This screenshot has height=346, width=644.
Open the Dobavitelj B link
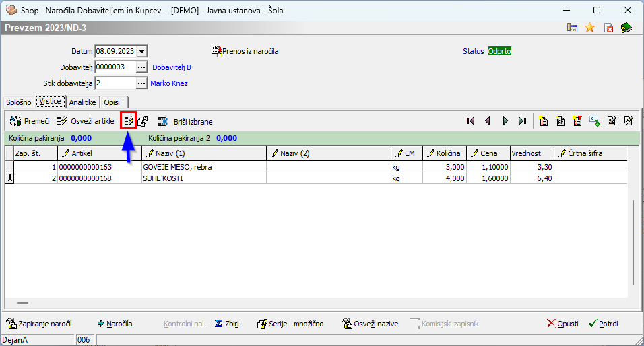tap(172, 67)
